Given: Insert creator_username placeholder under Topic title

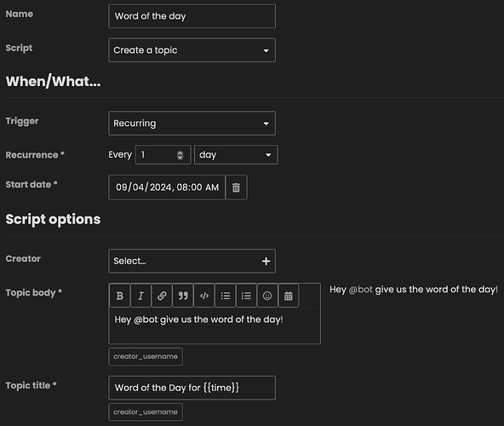Looking at the screenshot, I should click(x=146, y=412).
